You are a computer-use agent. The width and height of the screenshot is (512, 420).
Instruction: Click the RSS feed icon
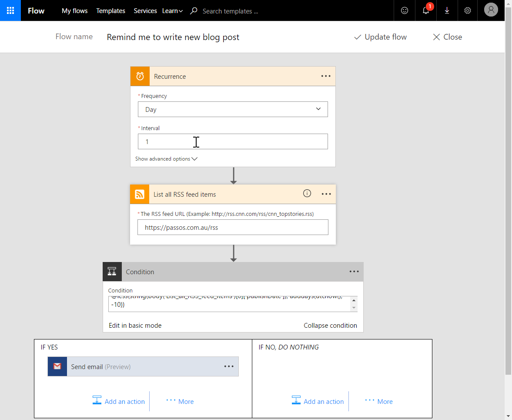[x=140, y=194]
